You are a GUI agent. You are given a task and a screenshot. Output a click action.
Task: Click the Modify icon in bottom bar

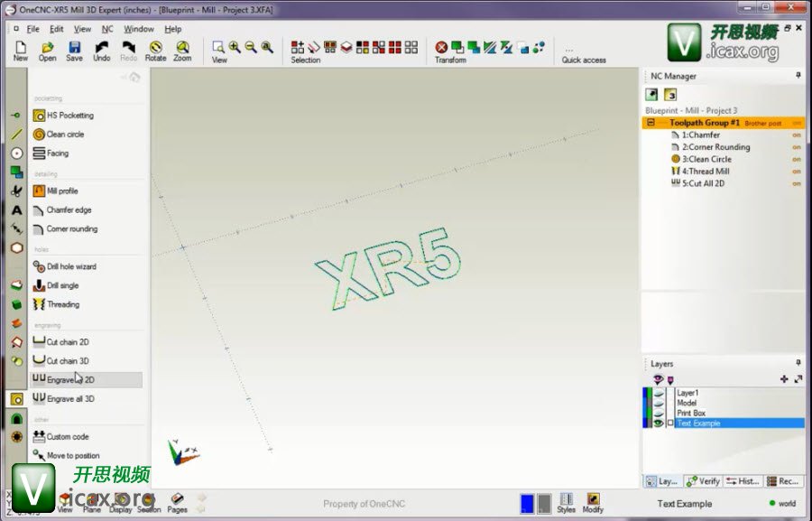pyautogui.click(x=593, y=502)
